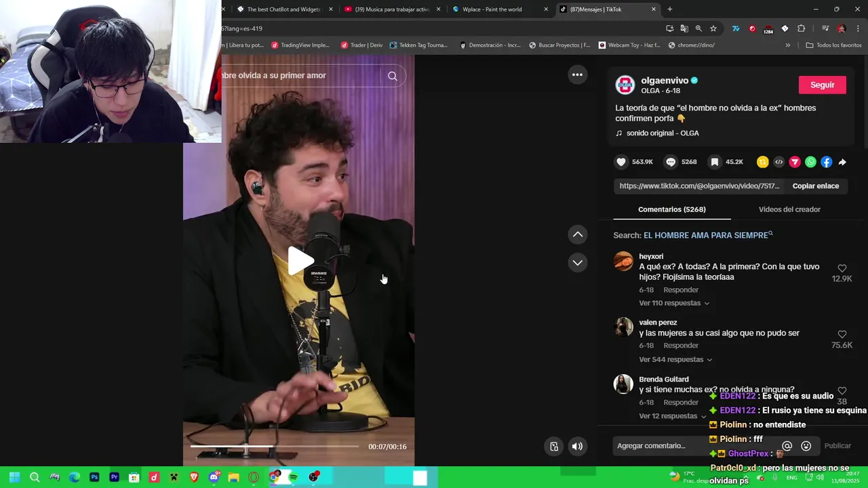Switch to The best ChatBot and Widgets tab
This screenshot has width=868, height=488.
[x=285, y=9]
